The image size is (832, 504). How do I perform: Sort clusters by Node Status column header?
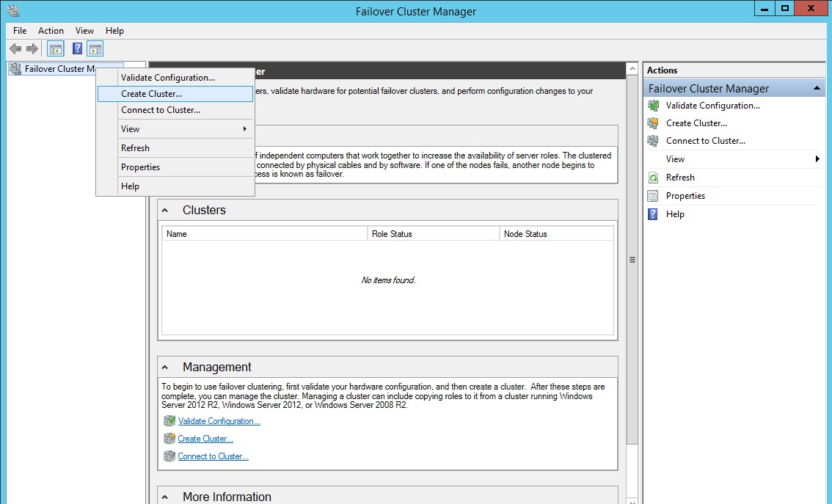tap(557, 234)
